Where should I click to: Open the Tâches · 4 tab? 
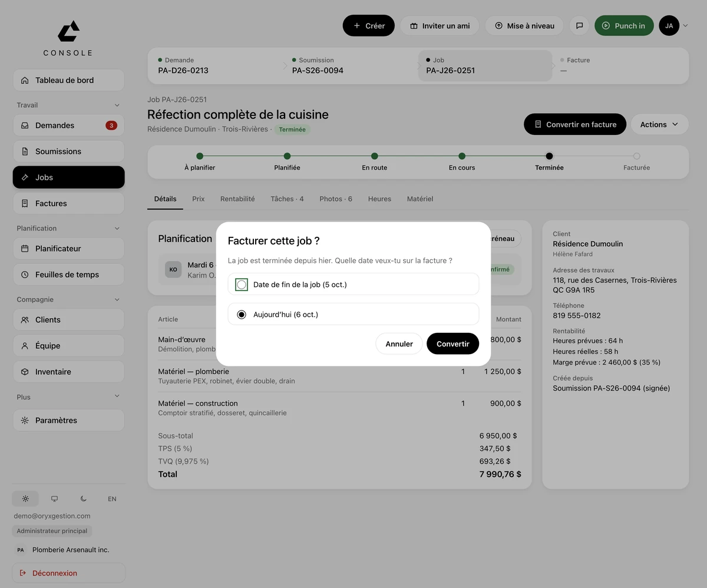(x=287, y=199)
